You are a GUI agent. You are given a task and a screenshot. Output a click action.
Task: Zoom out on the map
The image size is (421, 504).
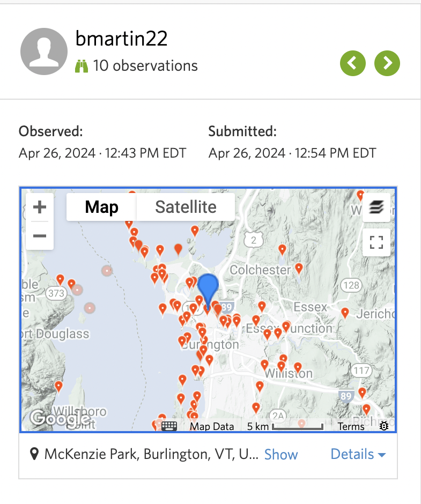point(40,236)
